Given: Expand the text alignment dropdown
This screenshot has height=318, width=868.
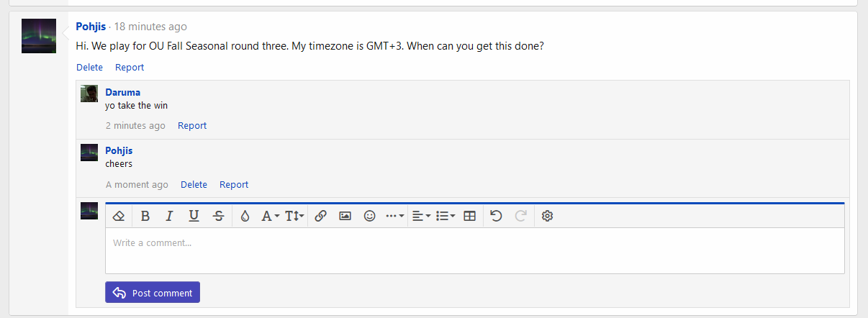Looking at the screenshot, I should (x=421, y=216).
